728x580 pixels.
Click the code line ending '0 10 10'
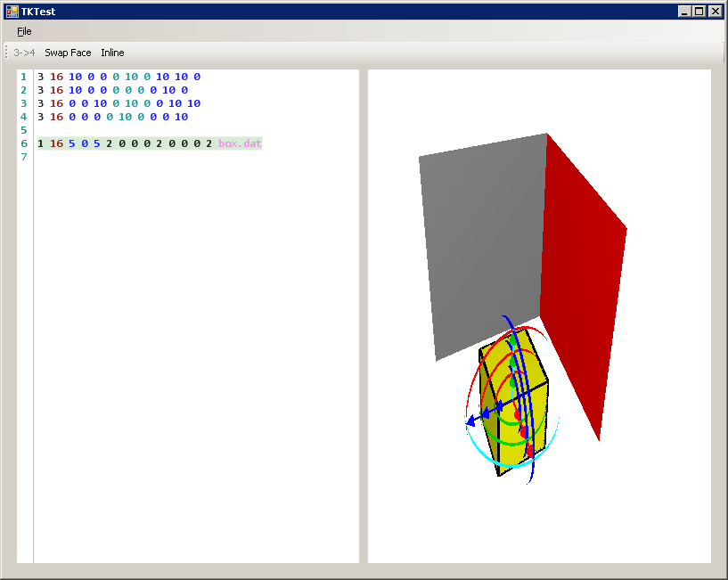pyautogui.click(x=119, y=103)
